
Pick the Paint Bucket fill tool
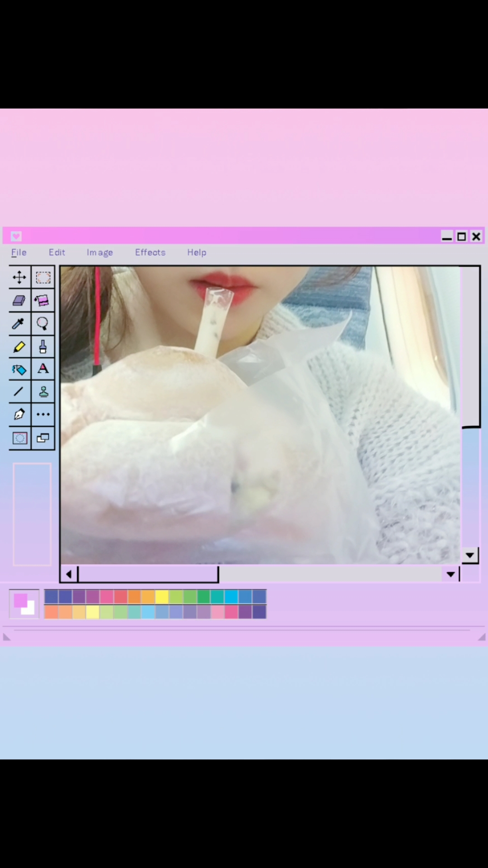(x=19, y=370)
